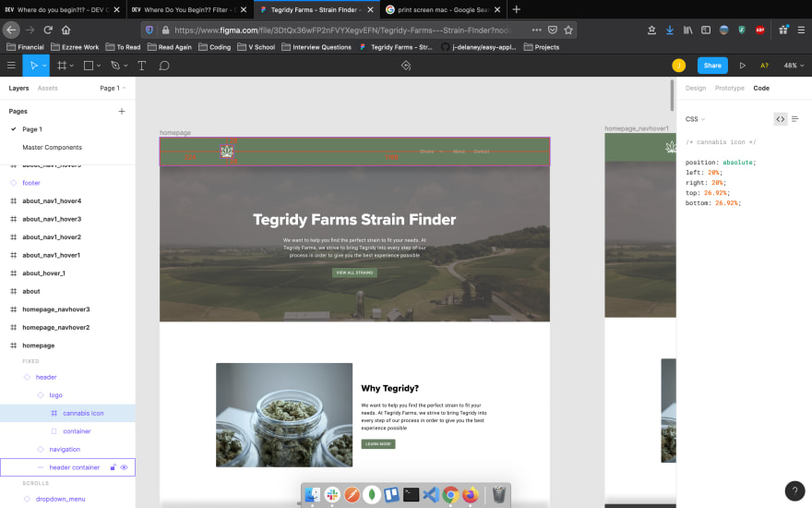Open the Interview Questions bookmark folder

tap(316, 47)
